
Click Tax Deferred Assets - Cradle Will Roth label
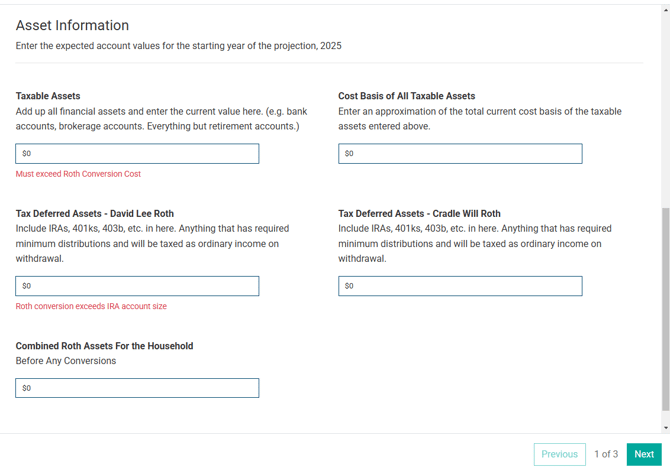[x=419, y=214]
